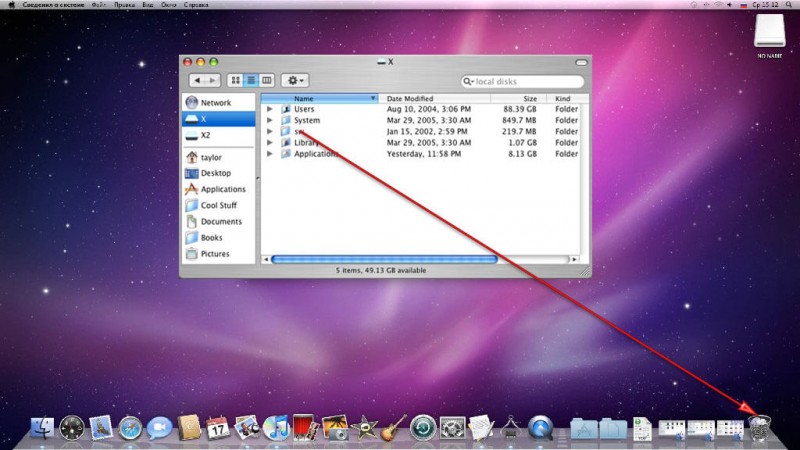This screenshot has width=800, height=450.
Task: Click the blue horizontal scrollbar thumb
Action: [384, 259]
